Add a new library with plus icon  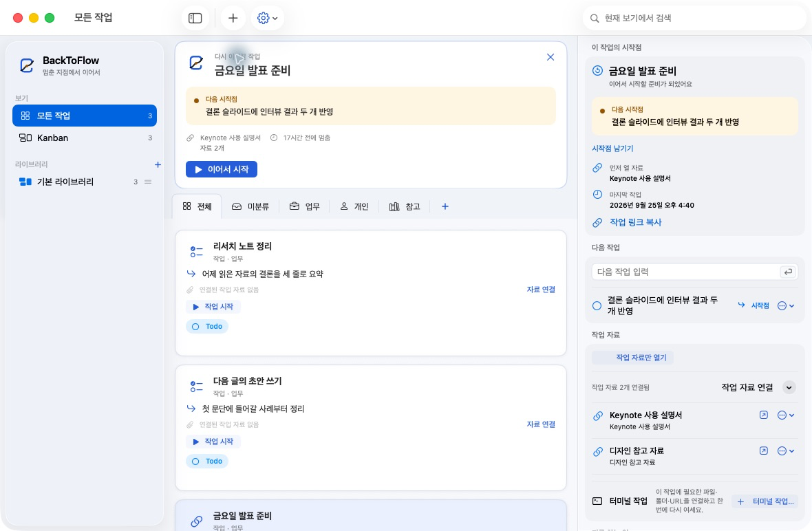tap(158, 164)
